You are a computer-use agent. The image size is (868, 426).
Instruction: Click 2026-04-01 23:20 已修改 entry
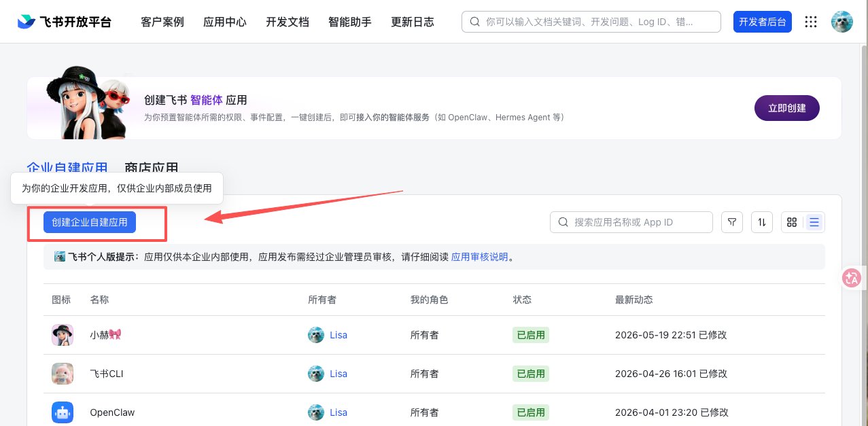(671, 412)
